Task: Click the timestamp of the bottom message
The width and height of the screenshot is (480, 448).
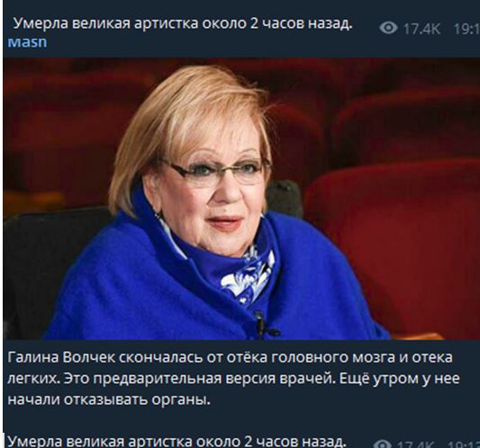Action: (464, 444)
